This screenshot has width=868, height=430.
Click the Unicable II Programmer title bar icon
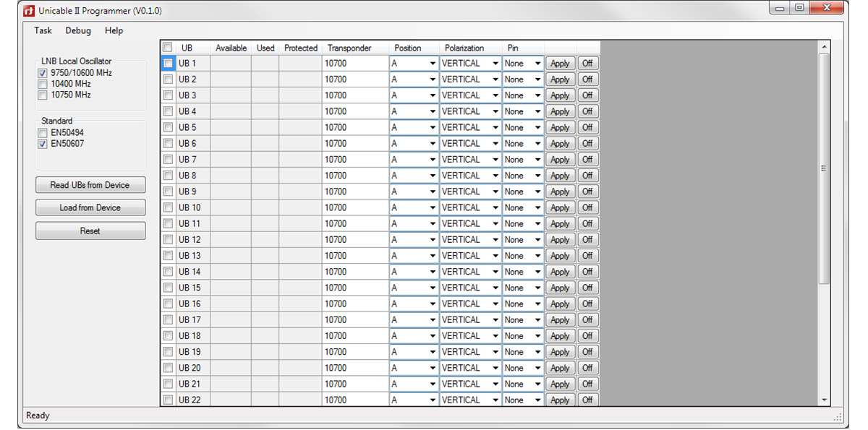point(29,11)
